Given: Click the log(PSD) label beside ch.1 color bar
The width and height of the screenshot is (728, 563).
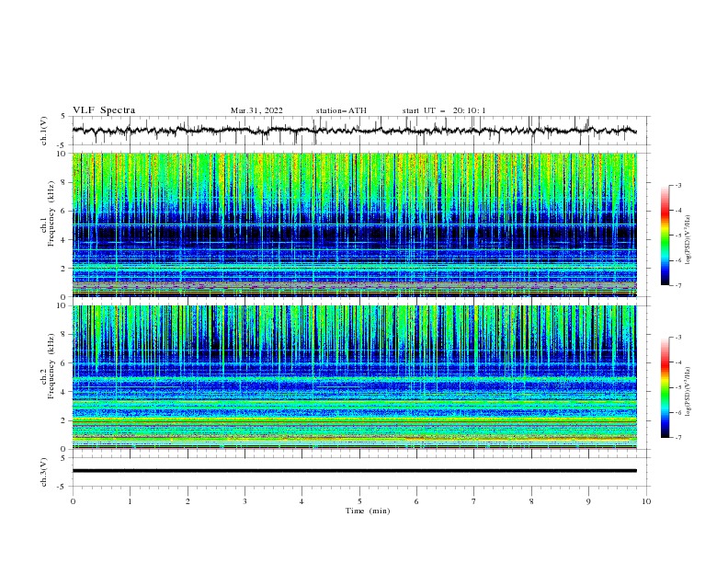Looking at the screenshot, I should pyautogui.click(x=688, y=239).
